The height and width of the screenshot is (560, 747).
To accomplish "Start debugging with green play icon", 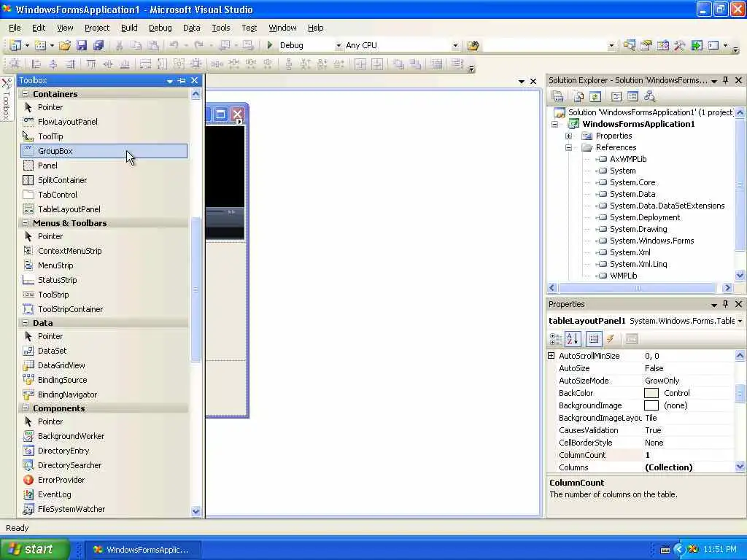I will tap(270, 45).
